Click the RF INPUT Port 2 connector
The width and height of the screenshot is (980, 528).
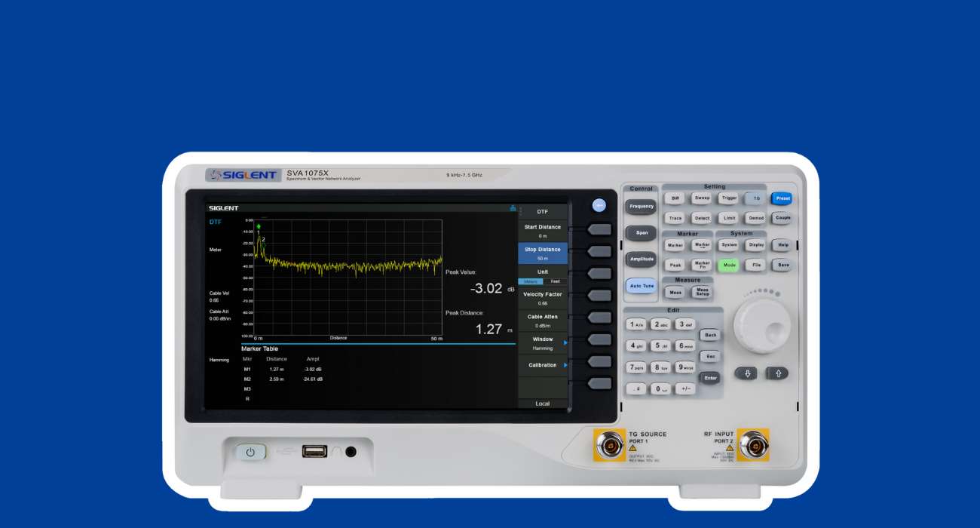click(752, 445)
